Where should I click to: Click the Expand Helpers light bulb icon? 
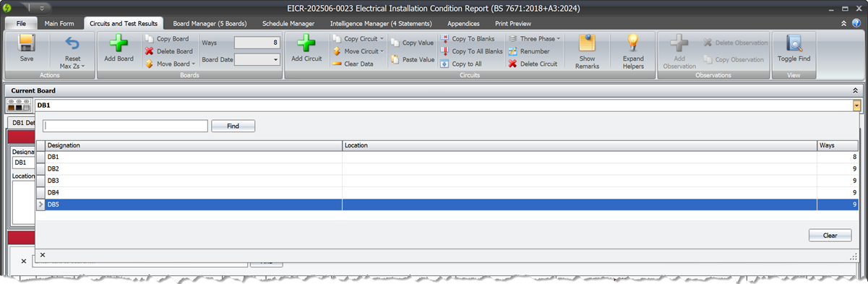tap(633, 43)
